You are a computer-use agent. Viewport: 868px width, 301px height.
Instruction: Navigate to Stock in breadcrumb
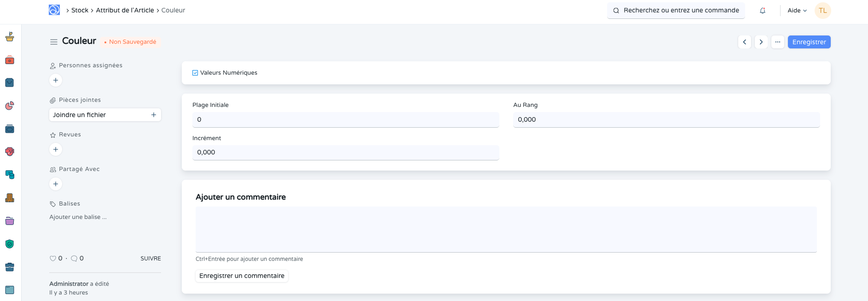[x=80, y=10]
